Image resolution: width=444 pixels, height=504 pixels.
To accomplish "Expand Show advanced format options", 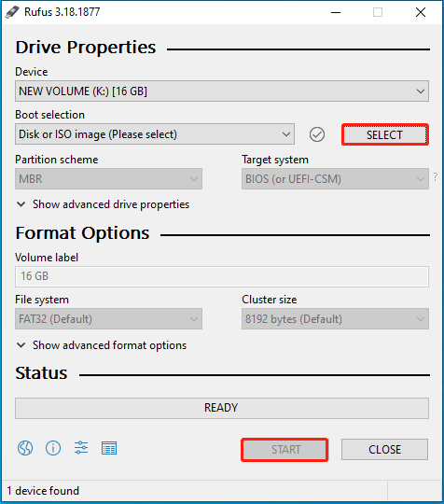I will (102, 345).
